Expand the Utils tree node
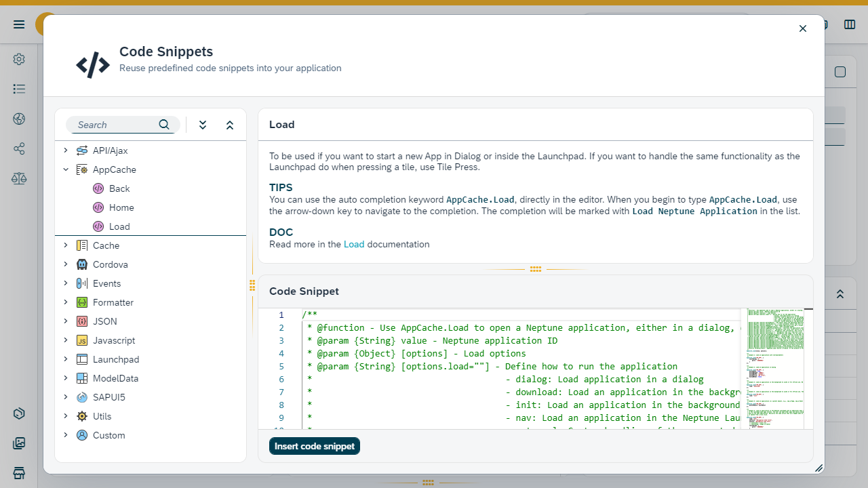This screenshot has height=488, width=868. (x=66, y=416)
